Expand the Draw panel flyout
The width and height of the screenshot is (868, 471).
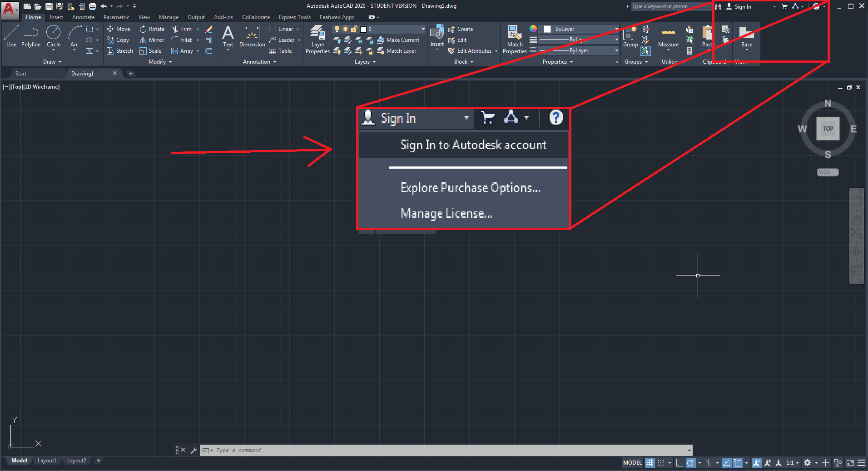click(52, 62)
